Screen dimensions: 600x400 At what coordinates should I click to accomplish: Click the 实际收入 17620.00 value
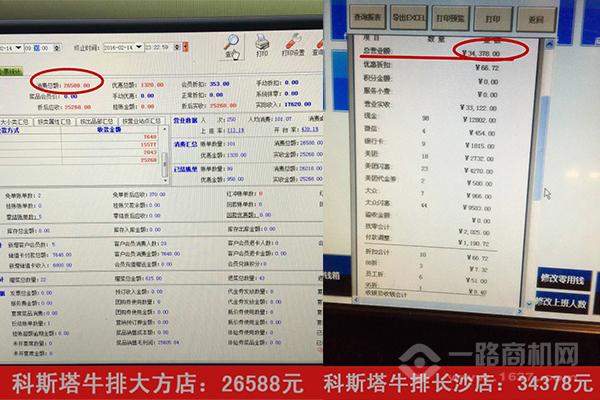298,104
